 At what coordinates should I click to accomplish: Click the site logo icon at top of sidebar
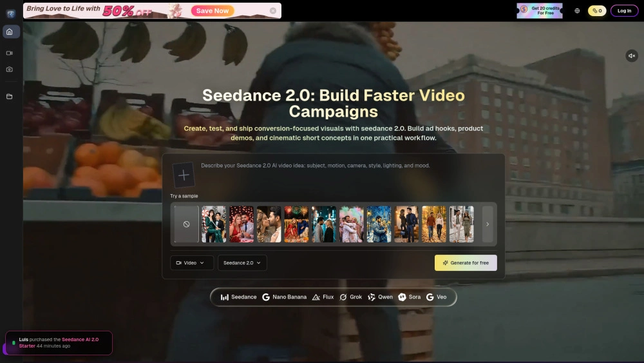(x=11, y=14)
